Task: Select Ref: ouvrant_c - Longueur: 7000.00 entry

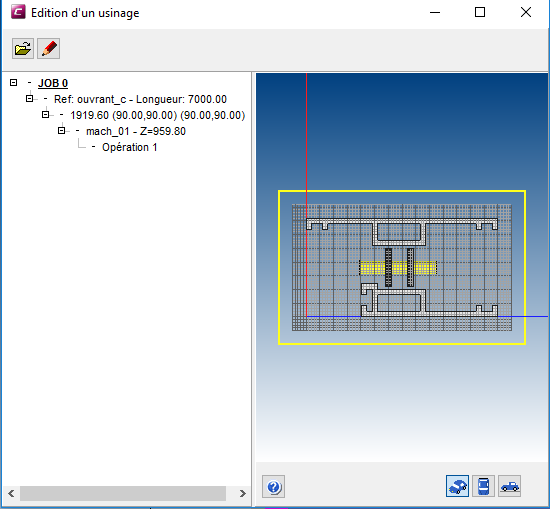Action: pyautogui.click(x=140, y=99)
